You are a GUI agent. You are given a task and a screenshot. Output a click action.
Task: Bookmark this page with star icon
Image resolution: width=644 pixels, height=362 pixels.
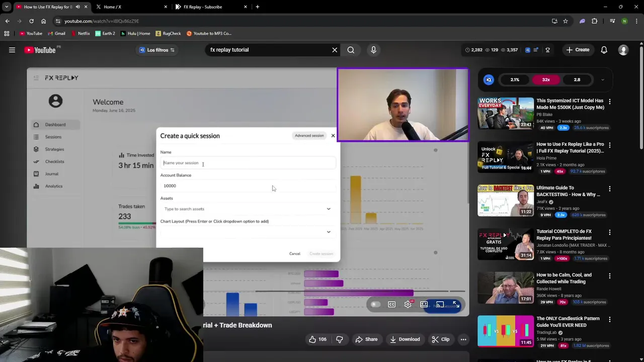(566, 21)
